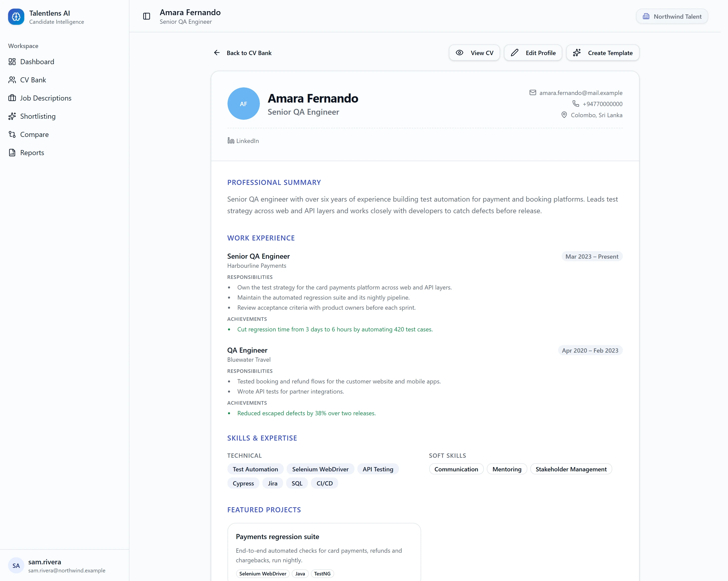Click Colombo, Sri Lanka location text
The image size is (728, 581).
pos(596,115)
